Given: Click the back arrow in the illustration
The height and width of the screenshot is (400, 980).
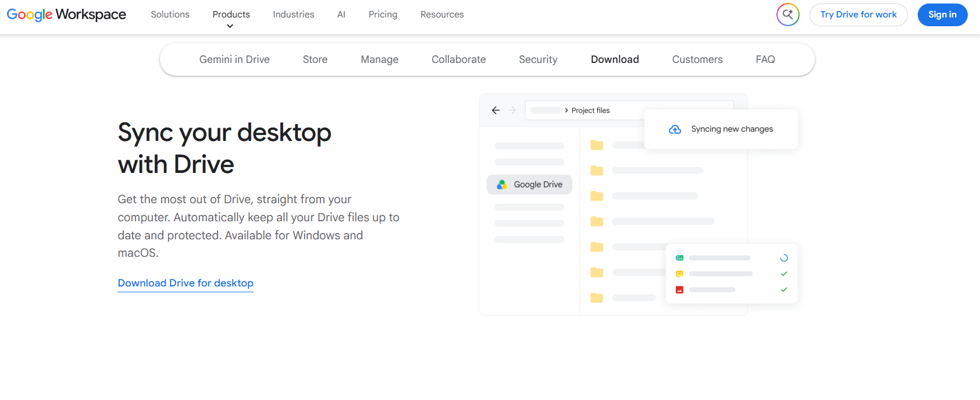Looking at the screenshot, I should click(x=496, y=110).
